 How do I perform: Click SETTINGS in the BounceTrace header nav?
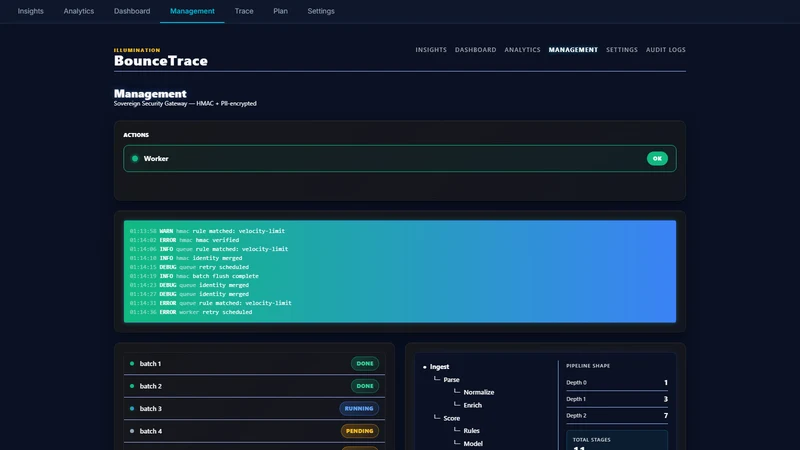[x=621, y=50]
